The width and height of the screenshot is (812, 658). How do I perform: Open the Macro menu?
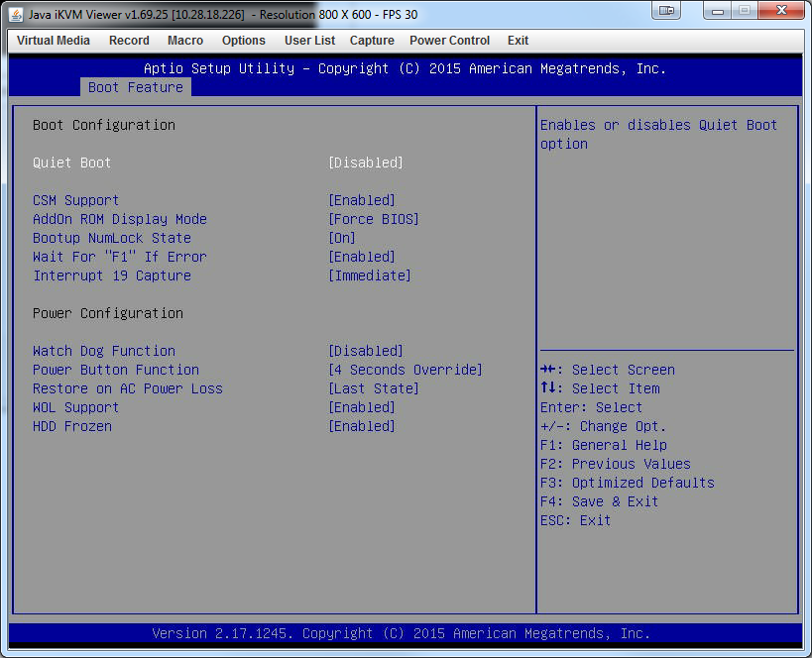[185, 41]
